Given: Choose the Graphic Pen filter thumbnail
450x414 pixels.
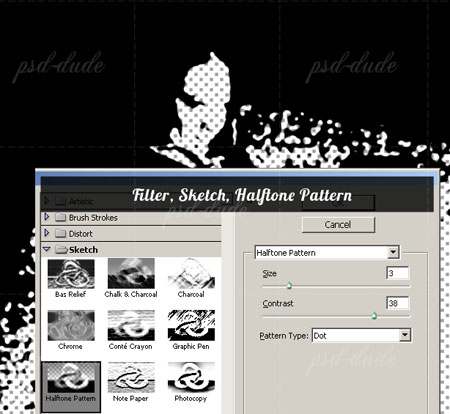Looking at the screenshot, I should tap(191, 326).
